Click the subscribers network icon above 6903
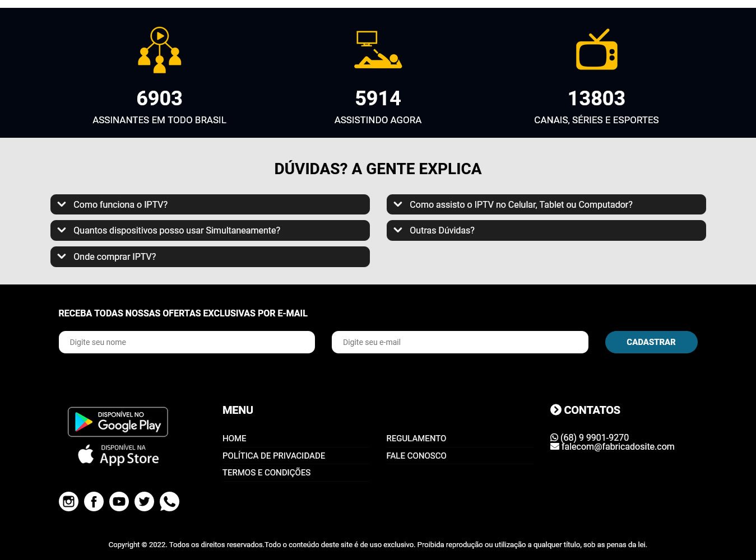This screenshot has width=756, height=560. tap(159, 50)
